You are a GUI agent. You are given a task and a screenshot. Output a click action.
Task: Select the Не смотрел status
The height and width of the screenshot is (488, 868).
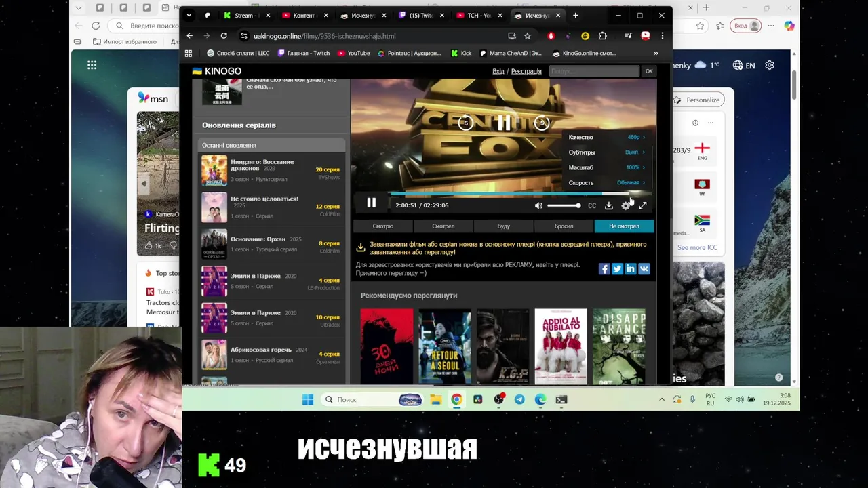tap(624, 226)
